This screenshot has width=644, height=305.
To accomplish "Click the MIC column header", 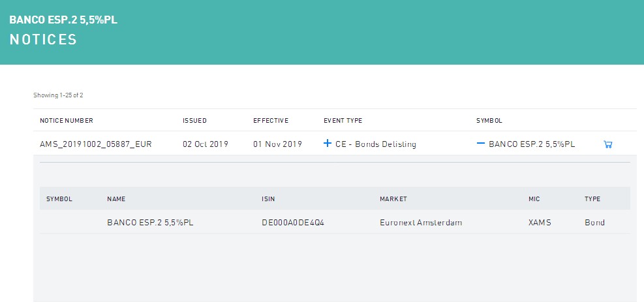I will [534, 199].
